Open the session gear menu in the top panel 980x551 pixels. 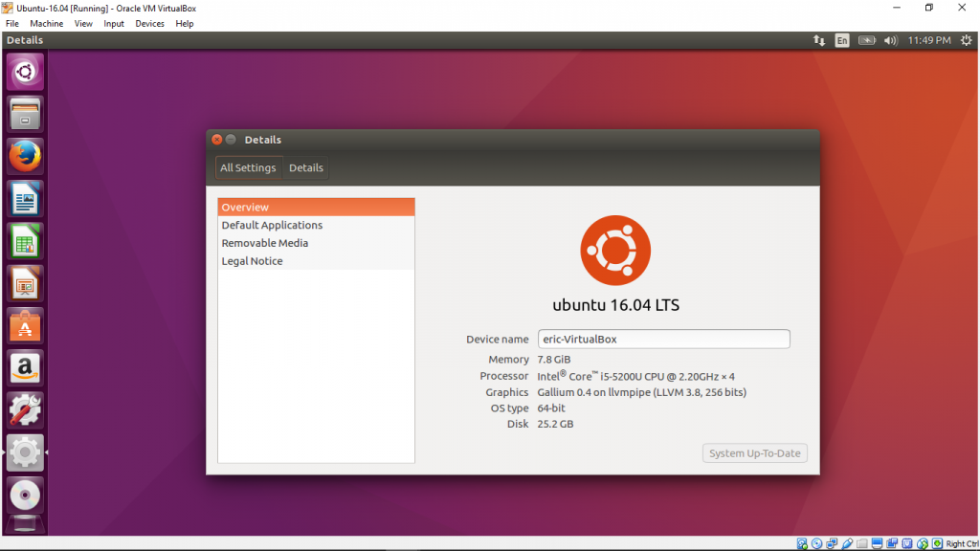[x=967, y=40]
